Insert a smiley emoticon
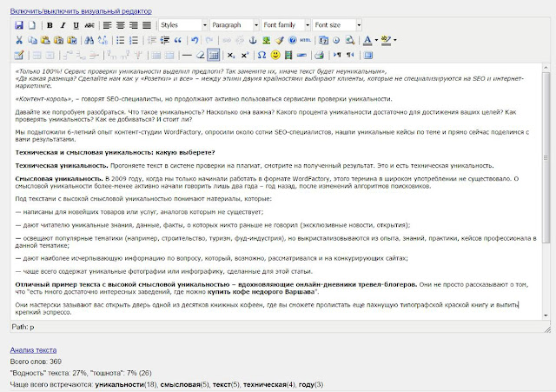 (x=275, y=54)
